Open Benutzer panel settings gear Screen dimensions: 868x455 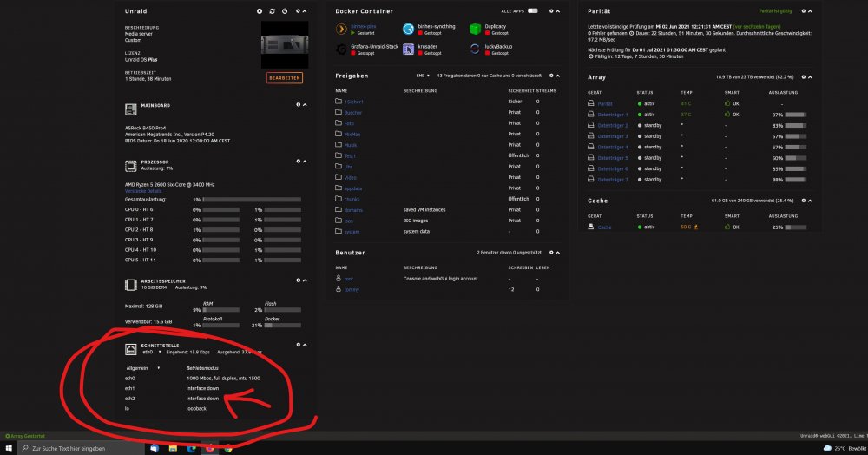[551, 253]
